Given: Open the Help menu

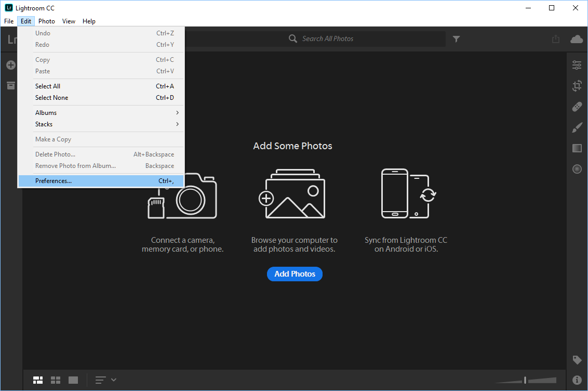Looking at the screenshot, I should 89,21.
